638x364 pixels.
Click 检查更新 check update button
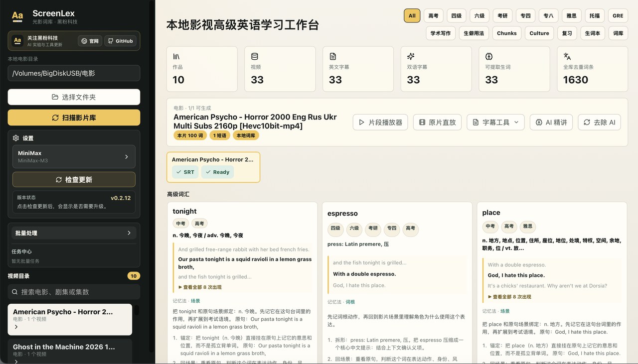click(74, 179)
